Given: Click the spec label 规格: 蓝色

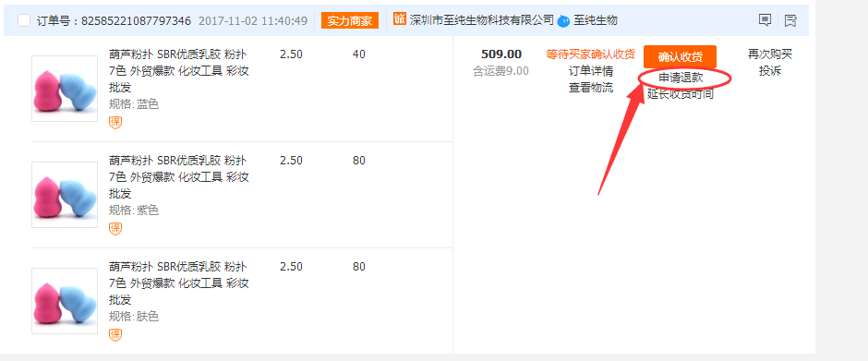Looking at the screenshot, I should (133, 104).
